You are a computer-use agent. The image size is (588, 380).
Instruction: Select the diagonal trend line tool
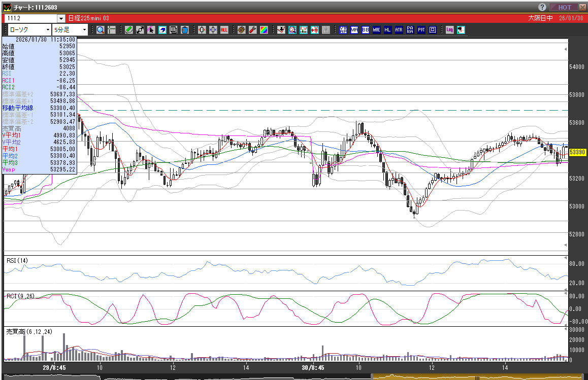pos(140,30)
